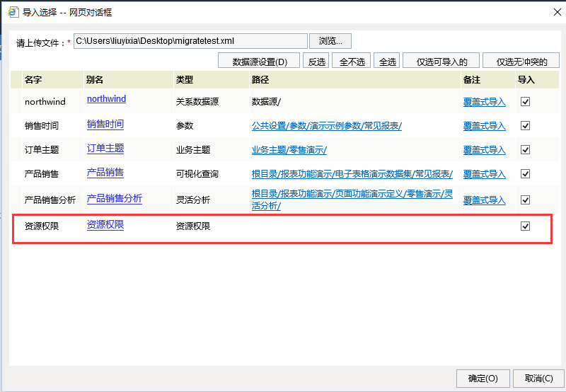Toggle import checkbox for 订单主题 row
Viewport: 566px width, 392px height.
pyautogui.click(x=525, y=150)
